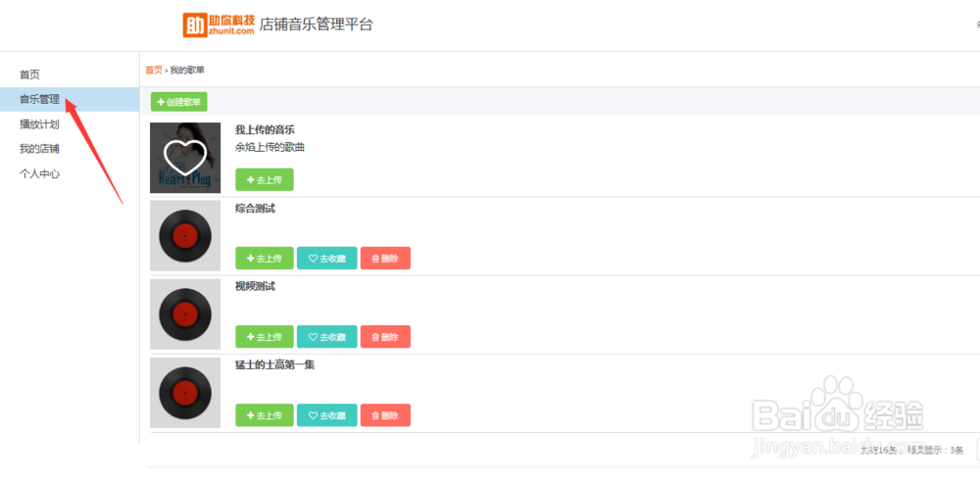980x480 pixels.
Task: Click the 我的歌单 breadcrumb text
Action: 187,70
